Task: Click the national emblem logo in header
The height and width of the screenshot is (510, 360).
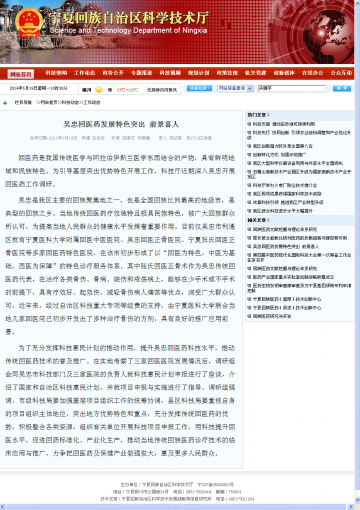Action: tap(29, 23)
